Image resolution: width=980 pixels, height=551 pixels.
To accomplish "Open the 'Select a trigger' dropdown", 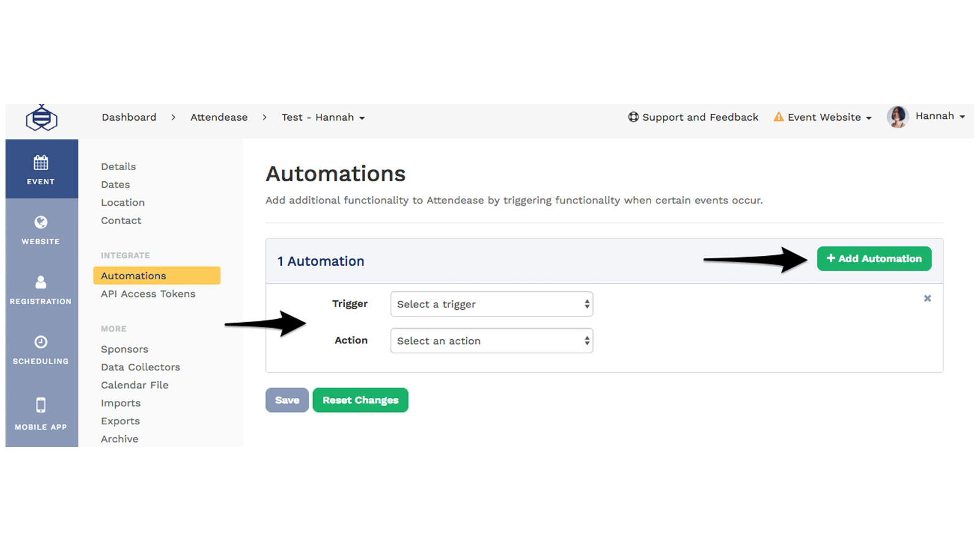I will click(x=491, y=304).
